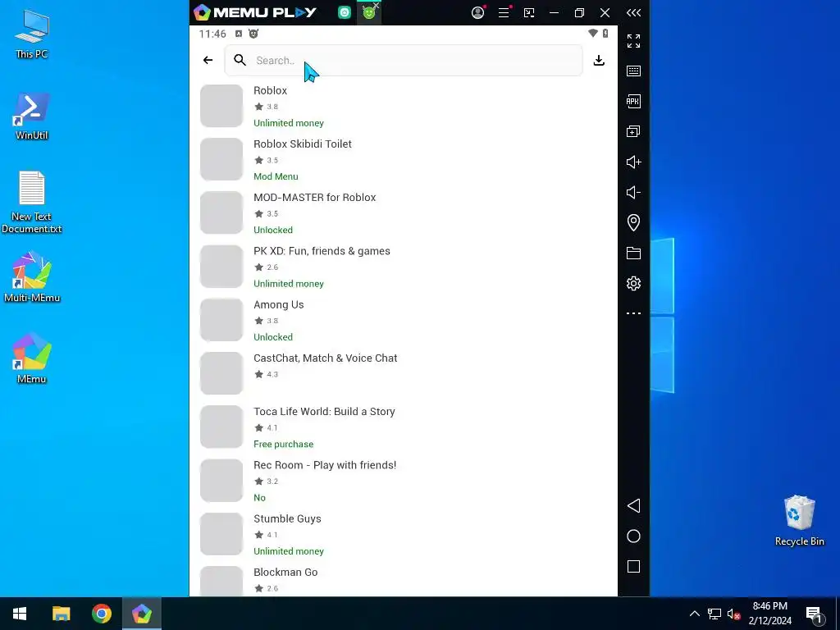
Task: Select the Recycle Bin icon
Action: click(x=799, y=521)
